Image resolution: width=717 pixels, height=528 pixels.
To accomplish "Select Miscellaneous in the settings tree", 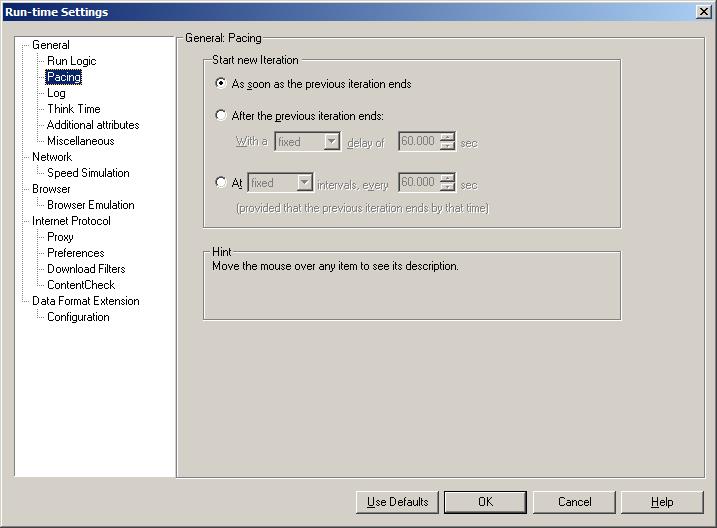I will pyautogui.click(x=80, y=141).
